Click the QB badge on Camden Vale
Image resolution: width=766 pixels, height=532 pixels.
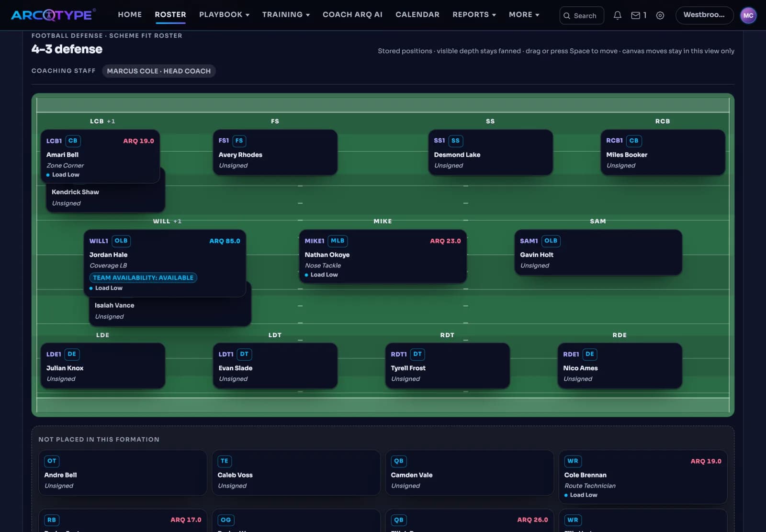pyautogui.click(x=399, y=461)
